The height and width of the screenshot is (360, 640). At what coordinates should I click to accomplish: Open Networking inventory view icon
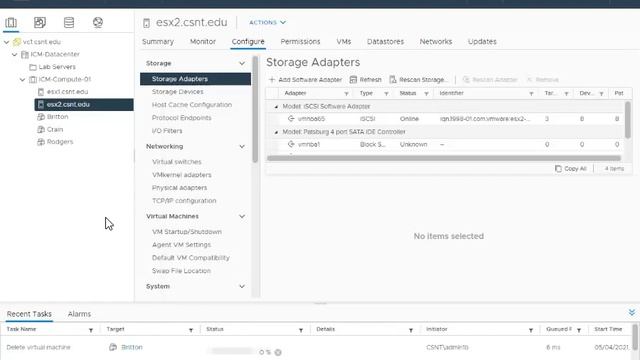click(x=98, y=22)
